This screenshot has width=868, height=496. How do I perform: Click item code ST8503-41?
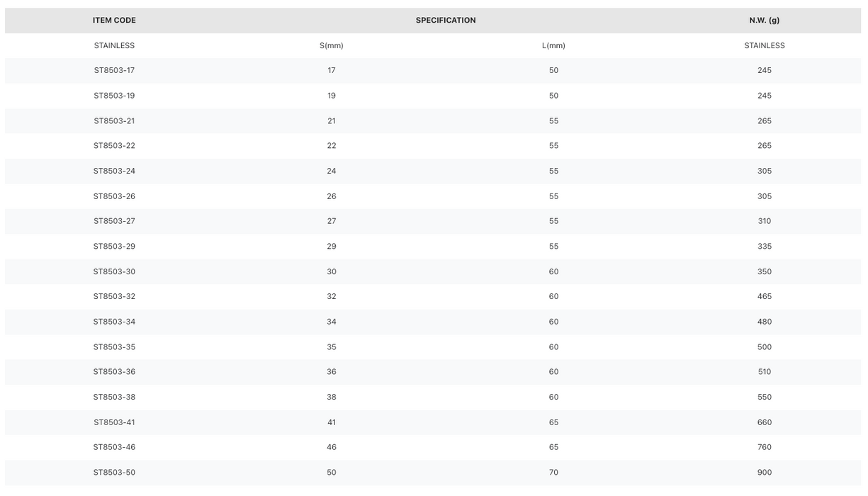[114, 422]
